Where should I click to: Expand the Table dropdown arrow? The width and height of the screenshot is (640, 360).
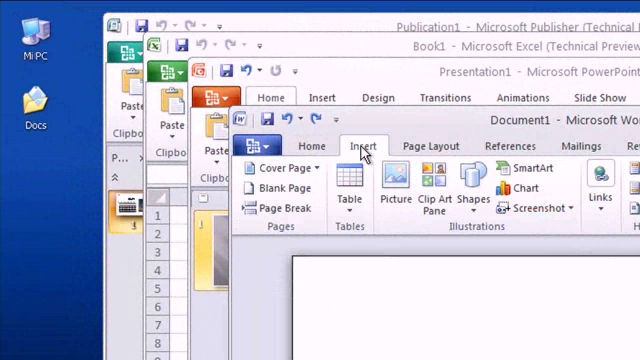coord(349,211)
